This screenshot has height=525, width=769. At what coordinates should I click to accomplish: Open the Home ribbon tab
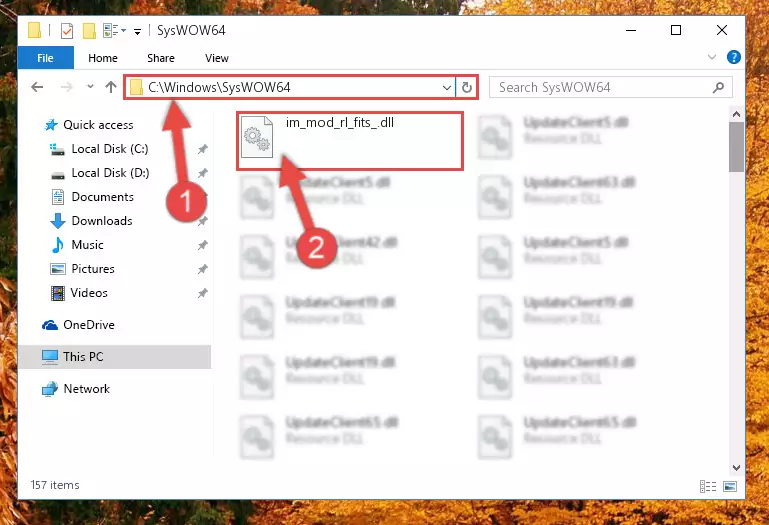tap(103, 58)
